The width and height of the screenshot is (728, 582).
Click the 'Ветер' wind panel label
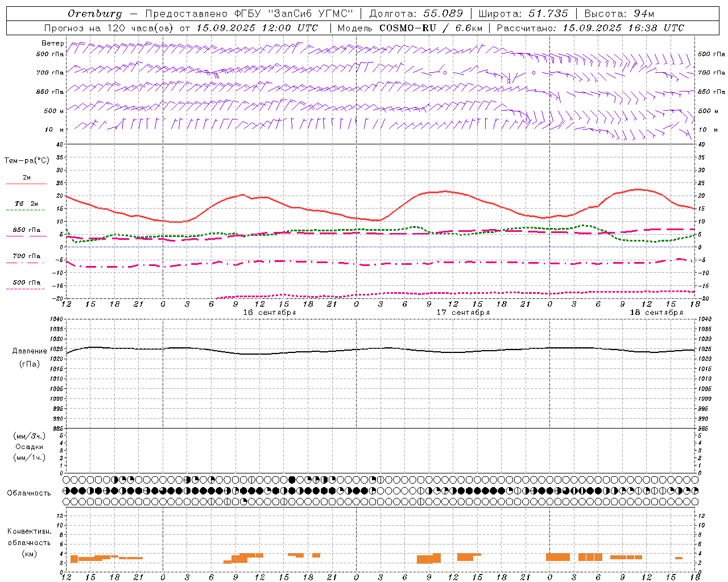coord(53,43)
